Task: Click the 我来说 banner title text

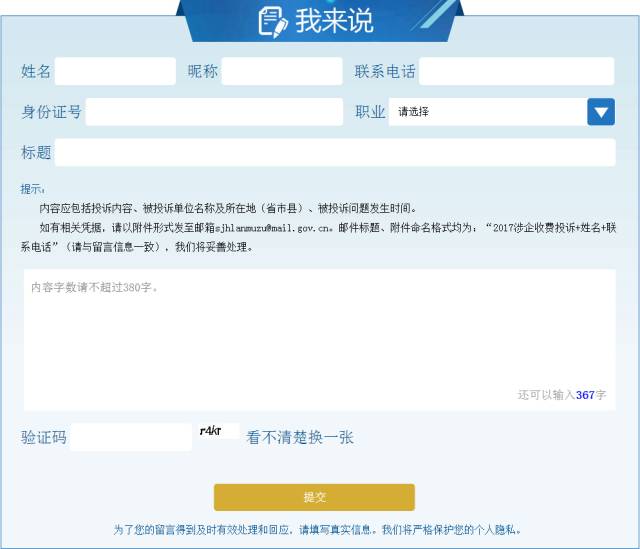Action: pyautogui.click(x=334, y=21)
